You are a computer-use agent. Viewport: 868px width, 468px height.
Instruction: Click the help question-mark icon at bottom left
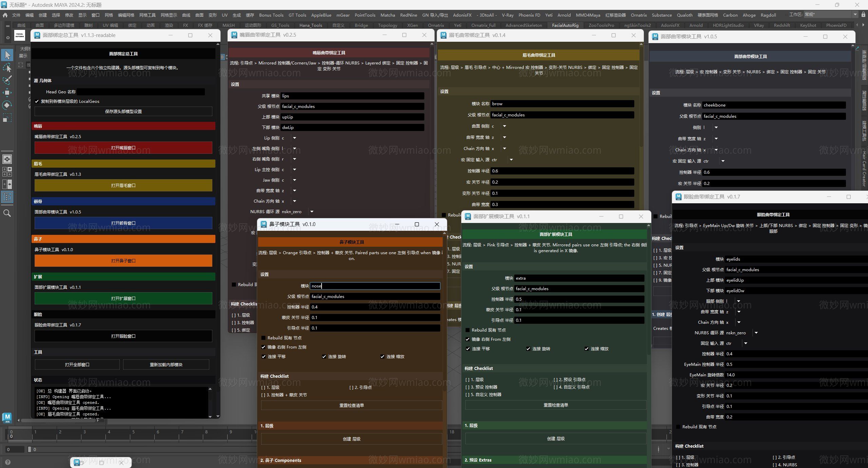8,462
